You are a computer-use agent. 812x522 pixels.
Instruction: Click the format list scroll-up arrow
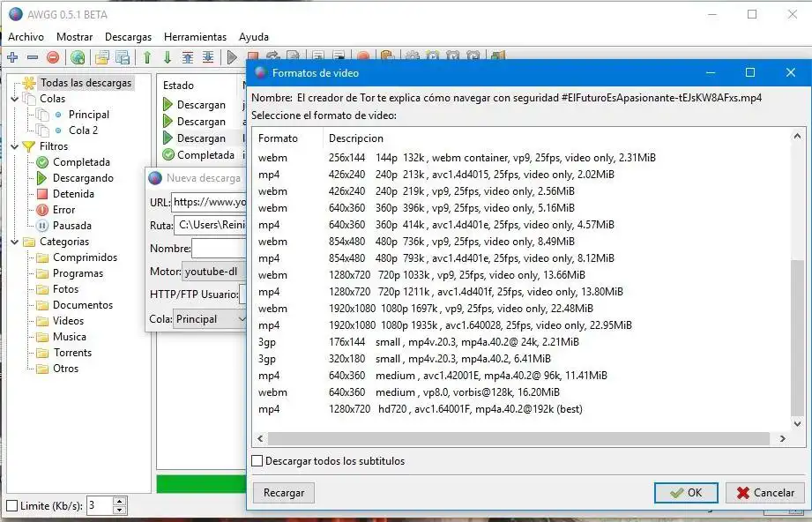798,136
